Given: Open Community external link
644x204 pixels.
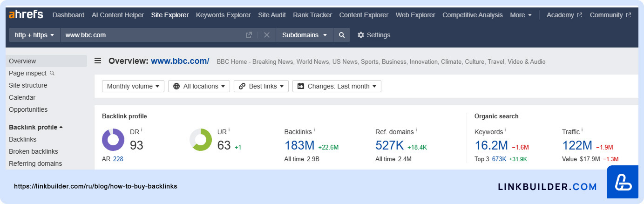Looking at the screenshot, I should point(610,15).
